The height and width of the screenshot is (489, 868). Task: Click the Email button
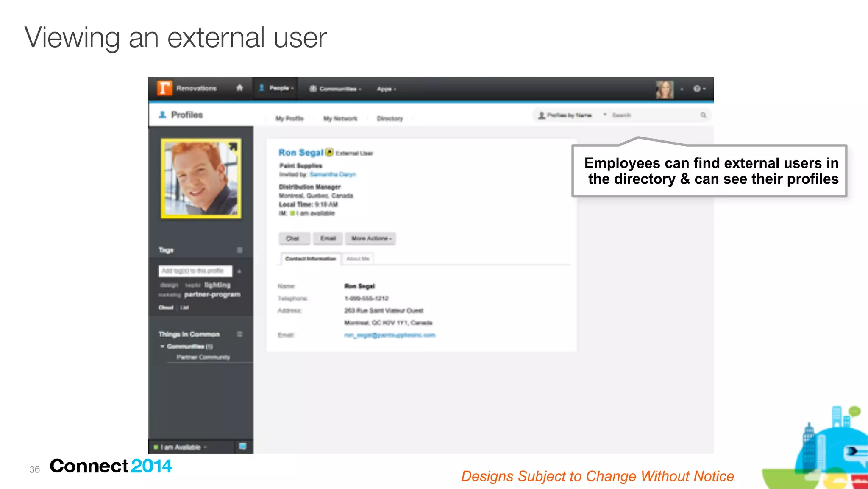328,238
